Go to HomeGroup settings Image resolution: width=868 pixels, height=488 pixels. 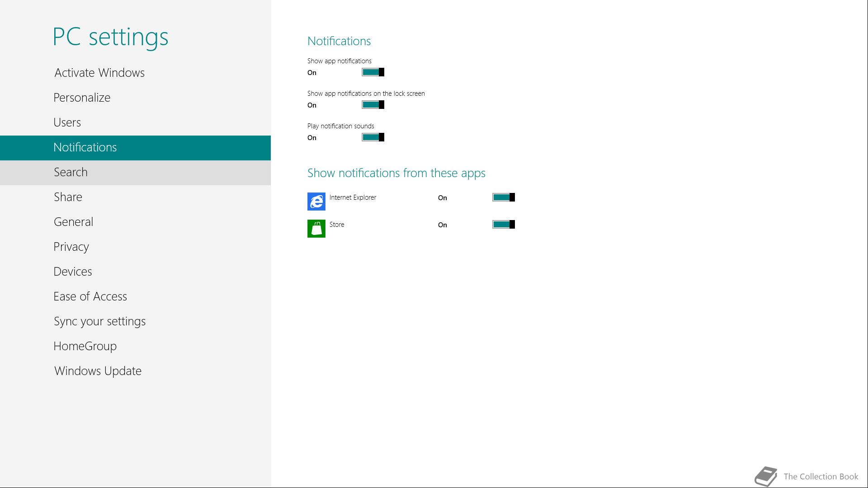point(135,347)
